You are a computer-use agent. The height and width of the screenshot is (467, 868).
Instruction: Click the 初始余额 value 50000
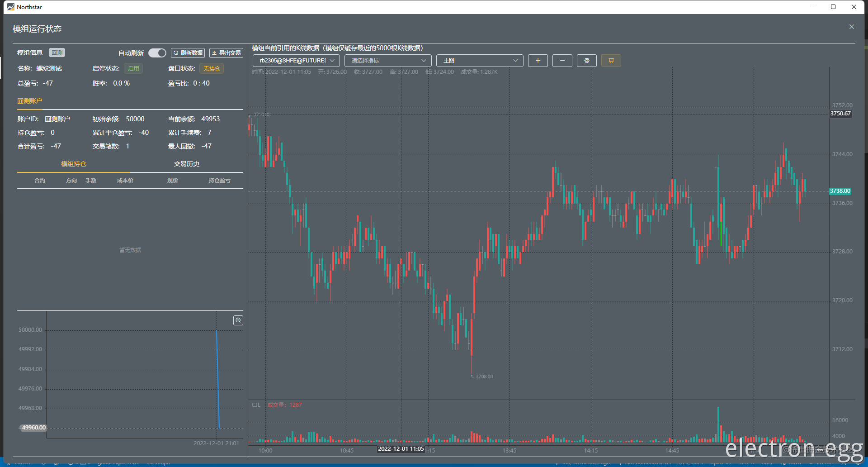point(135,119)
